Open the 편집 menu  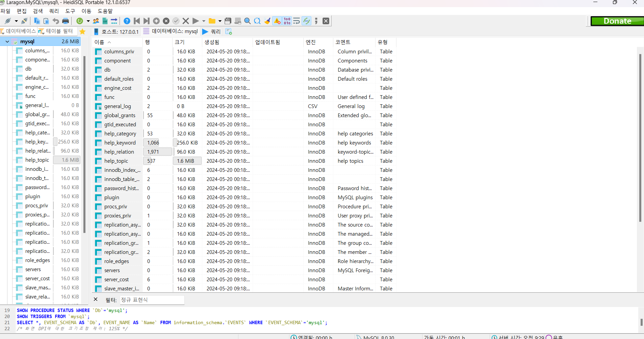(22, 11)
